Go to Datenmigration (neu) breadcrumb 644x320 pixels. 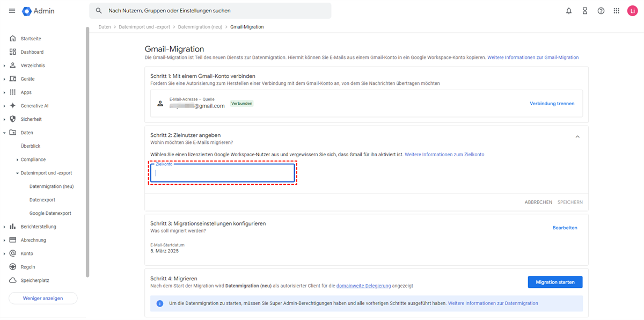200,27
